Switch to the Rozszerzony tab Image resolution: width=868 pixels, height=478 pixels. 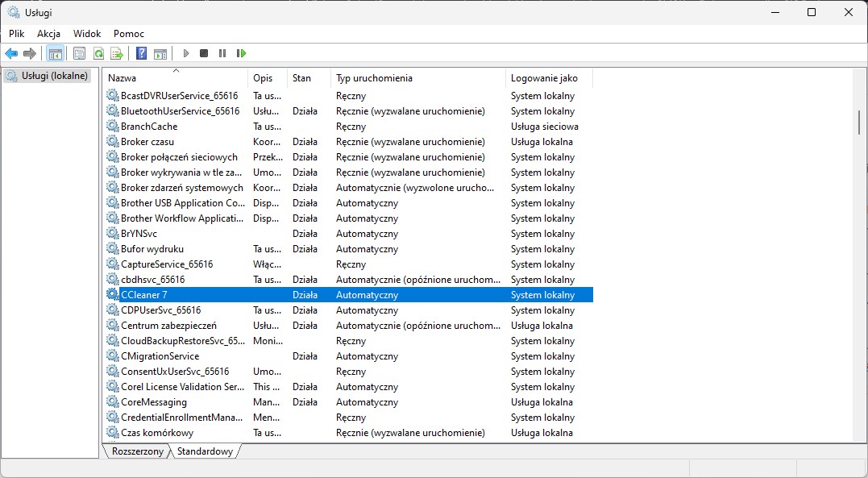(137, 451)
